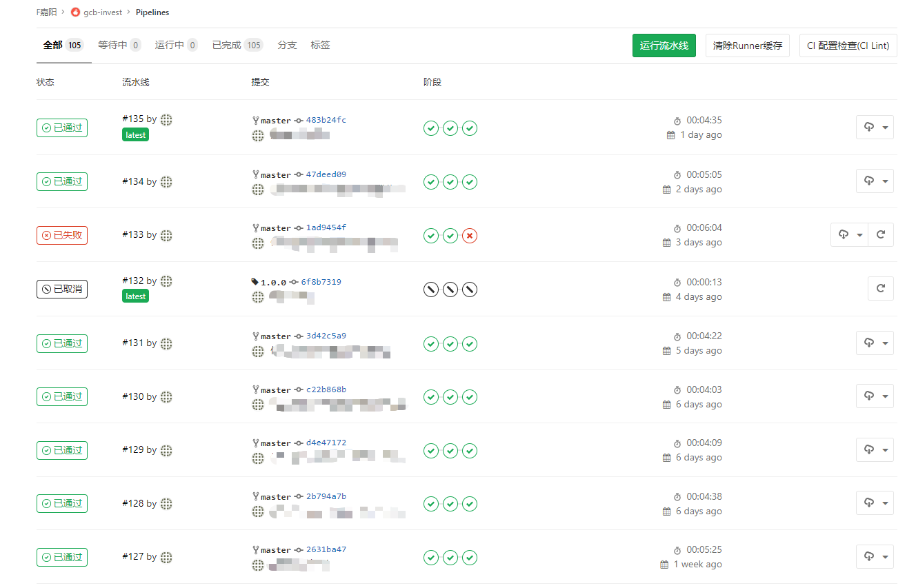
Task: Select the 运行中 tab
Action: [176, 45]
